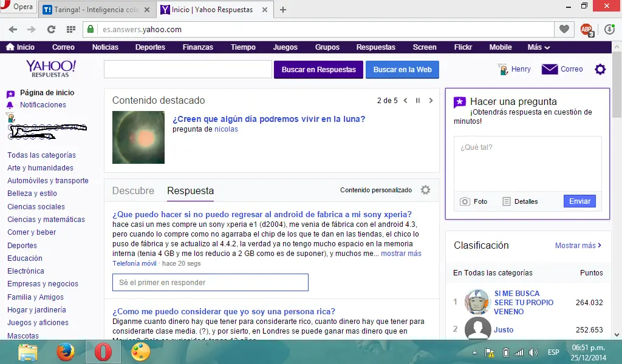
Task: Add Detalles to the question
Action: pyautogui.click(x=520, y=201)
